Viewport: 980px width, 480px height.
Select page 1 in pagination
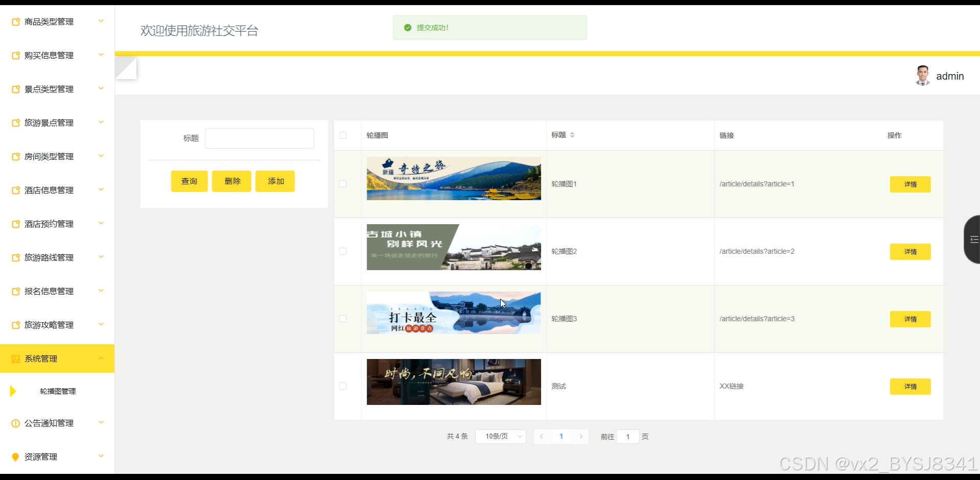pos(561,437)
